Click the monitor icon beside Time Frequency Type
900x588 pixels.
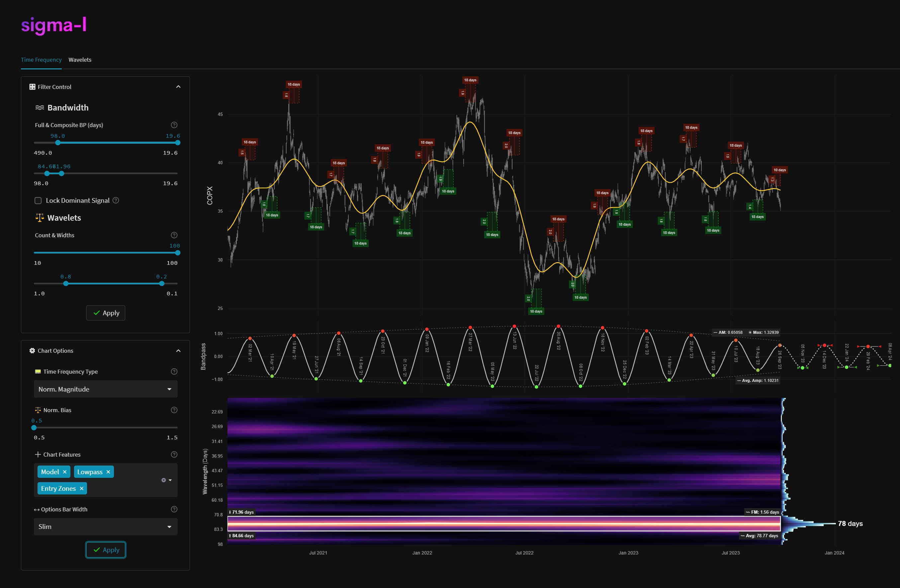click(x=38, y=371)
